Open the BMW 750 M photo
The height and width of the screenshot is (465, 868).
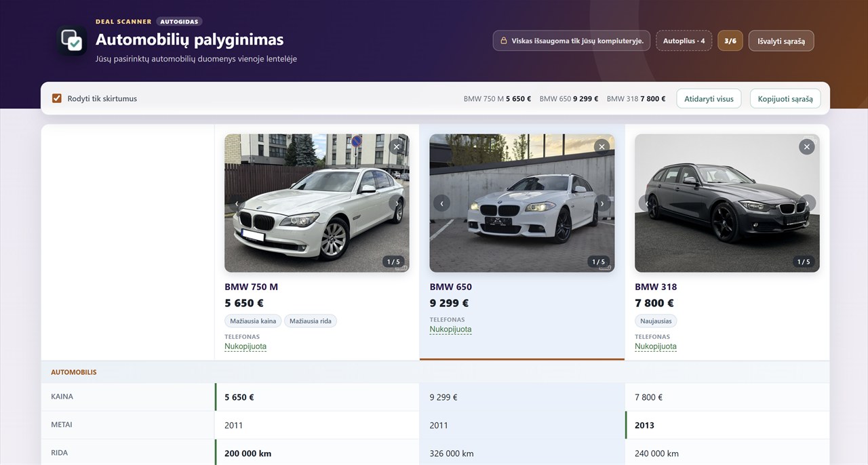[x=317, y=203]
